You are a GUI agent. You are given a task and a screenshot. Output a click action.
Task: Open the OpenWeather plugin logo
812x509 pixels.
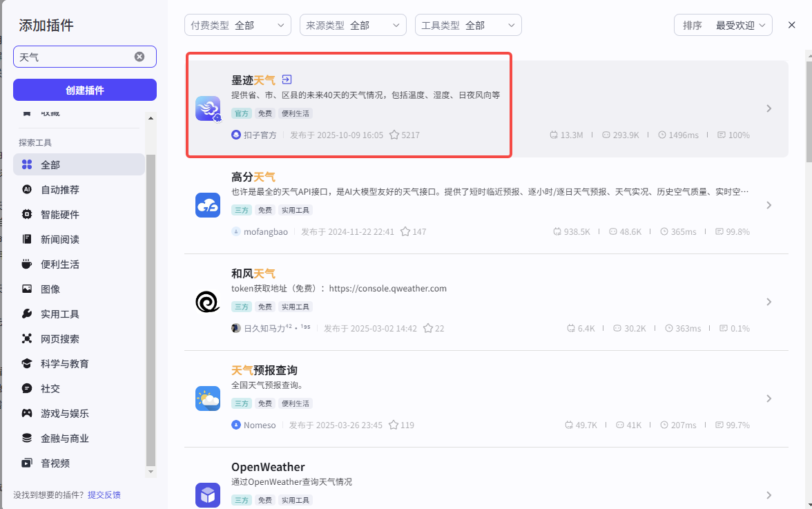[208, 495]
